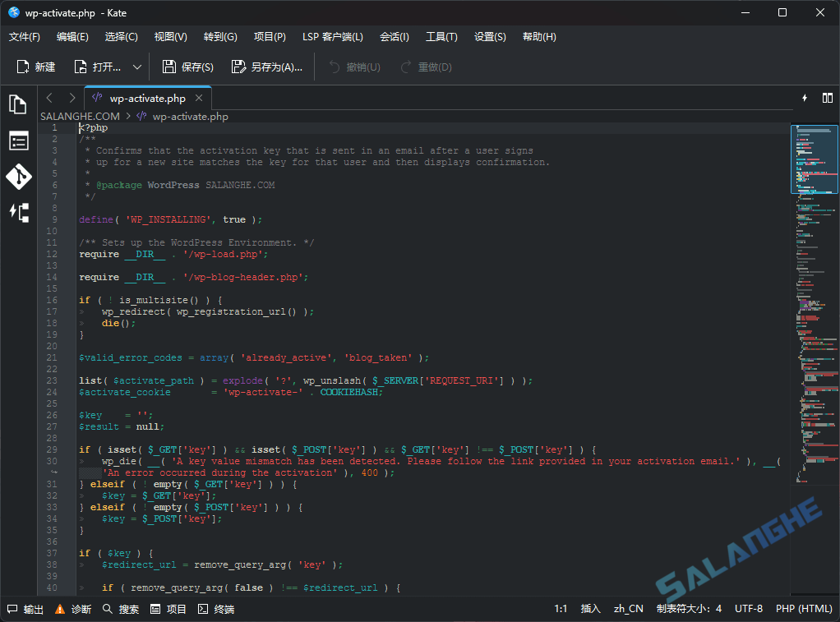Open the LSP Client menu
840x622 pixels.
tap(332, 37)
